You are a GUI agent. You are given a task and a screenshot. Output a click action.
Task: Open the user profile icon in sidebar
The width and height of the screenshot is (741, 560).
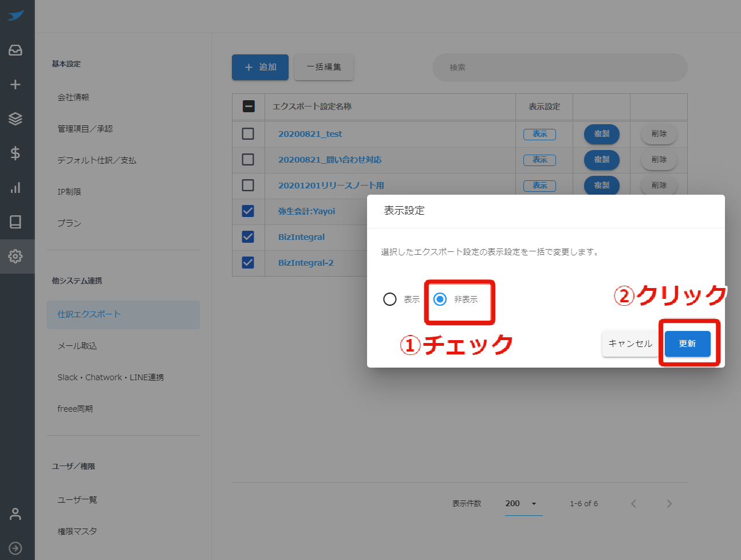click(15, 514)
